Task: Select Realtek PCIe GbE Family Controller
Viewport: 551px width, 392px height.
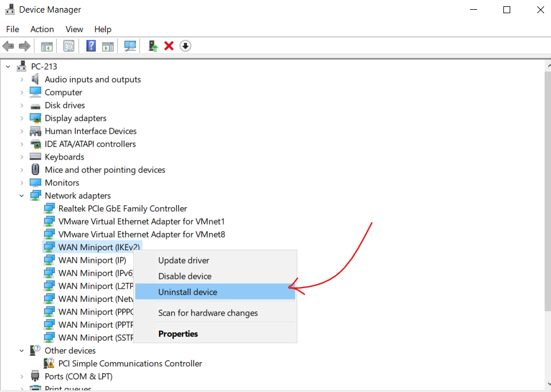Action: click(x=122, y=209)
